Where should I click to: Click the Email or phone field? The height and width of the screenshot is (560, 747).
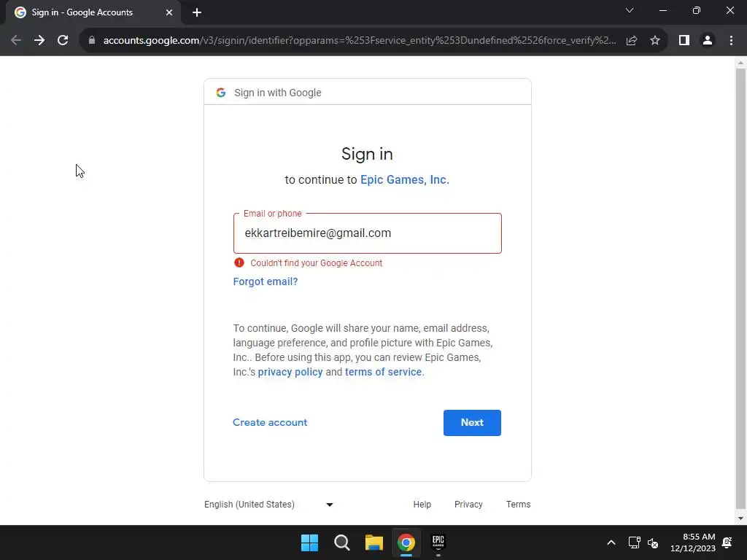368,233
